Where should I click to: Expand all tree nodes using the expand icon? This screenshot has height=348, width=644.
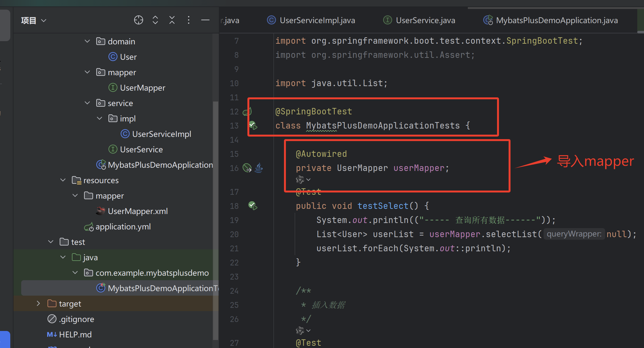click(155, 20)
